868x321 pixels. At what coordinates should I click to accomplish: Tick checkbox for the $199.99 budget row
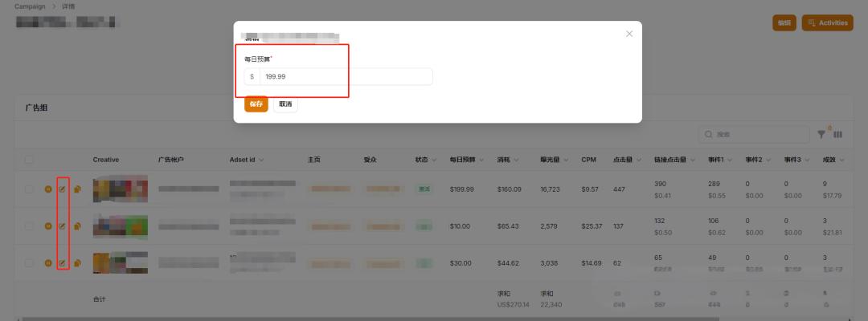point(29,189)
